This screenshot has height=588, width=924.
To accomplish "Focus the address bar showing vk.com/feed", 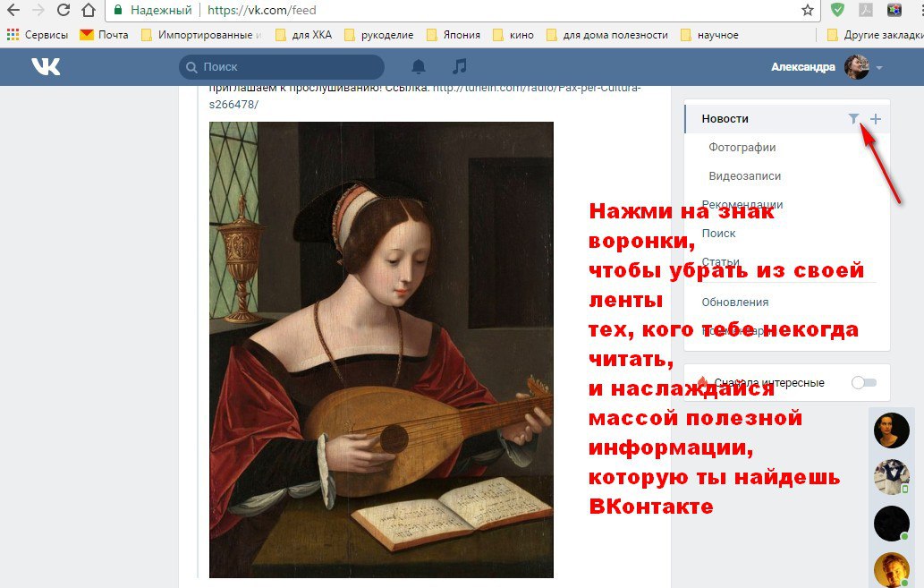I will coord(454,10).
